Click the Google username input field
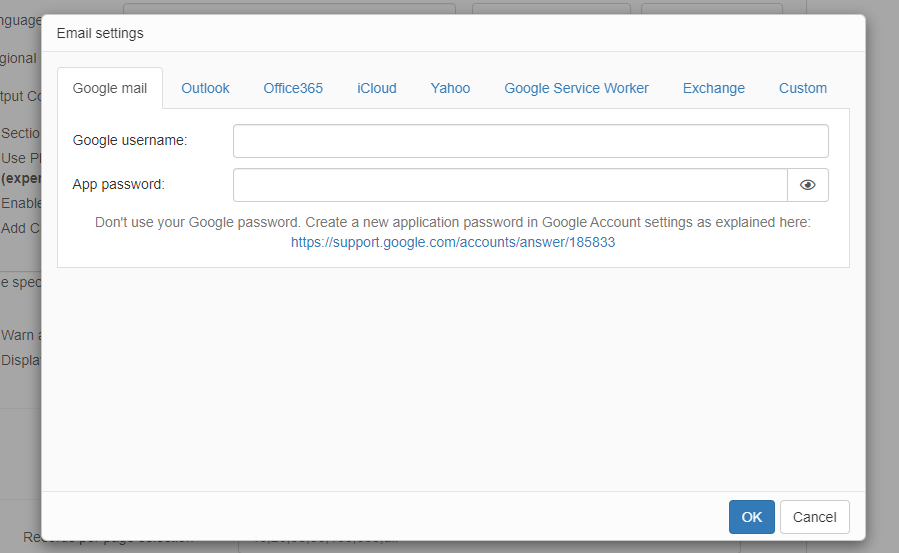 point(530,141)
